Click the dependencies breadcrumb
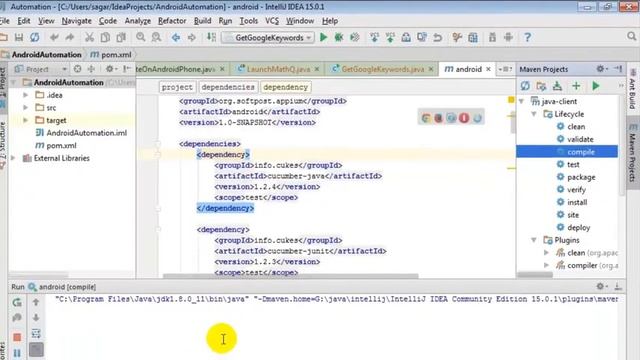Screen dimensions: 640x360 pos(228,87)
